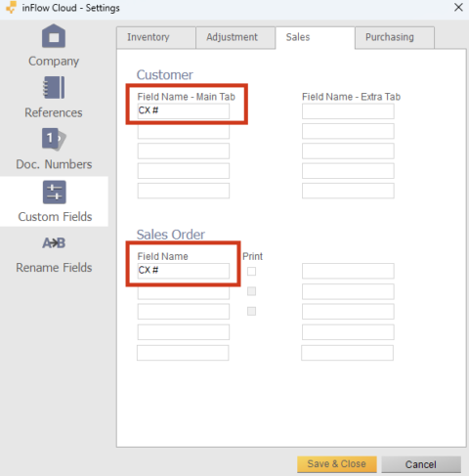Click first Sales Order right-column field

pyautogui.click(x=348, y=271)
